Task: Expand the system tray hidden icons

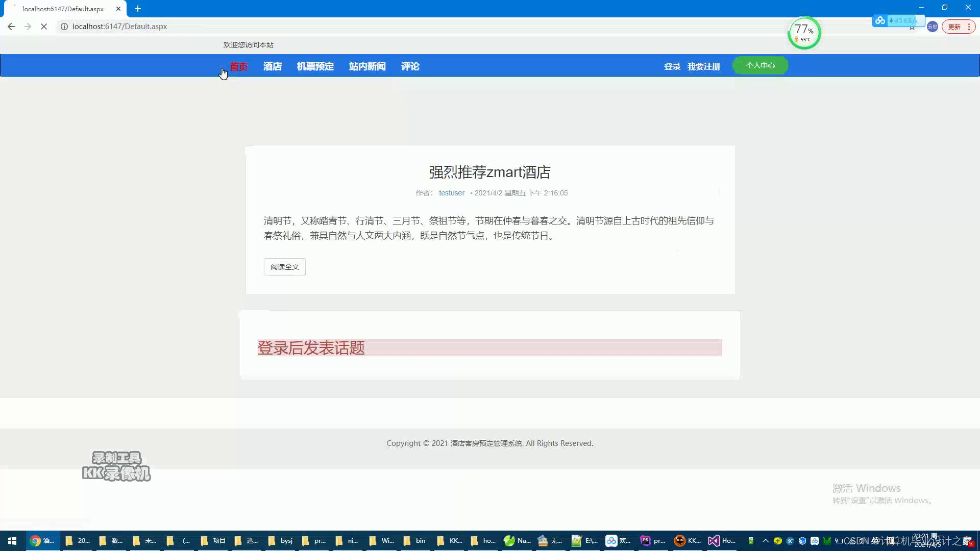Action: (x=765, y=541)
